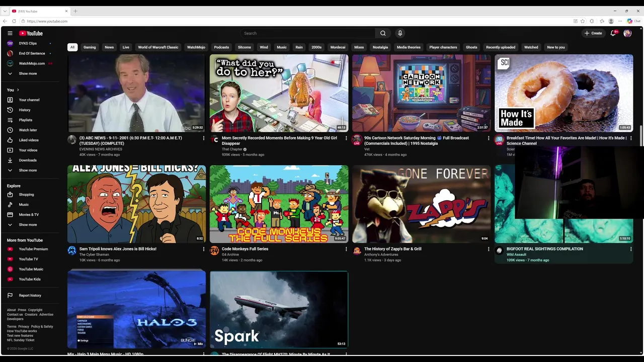Start voice search with the microphone icon
This screenshot has width=644, height=362.
click(x=400, y=33)
